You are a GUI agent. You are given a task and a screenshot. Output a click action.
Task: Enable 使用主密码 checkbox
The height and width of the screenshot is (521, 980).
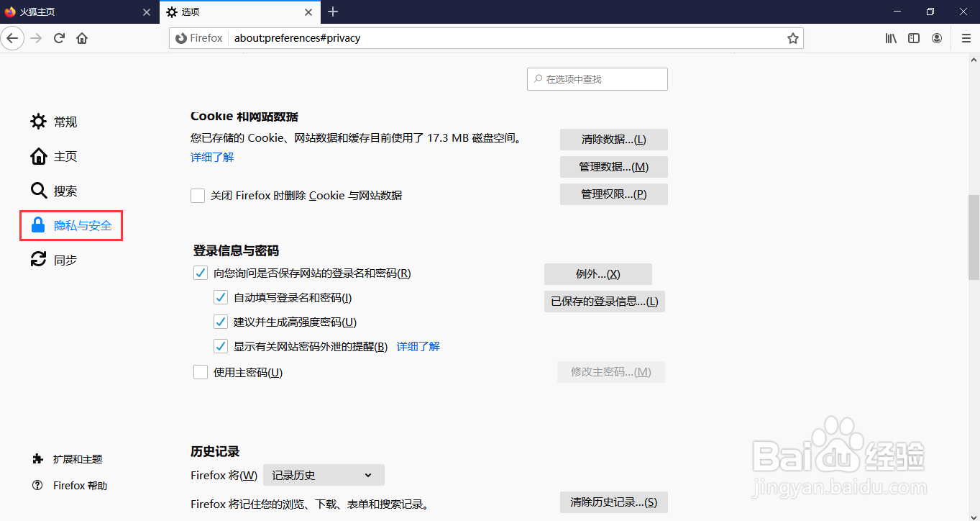(x=201, y=373)
